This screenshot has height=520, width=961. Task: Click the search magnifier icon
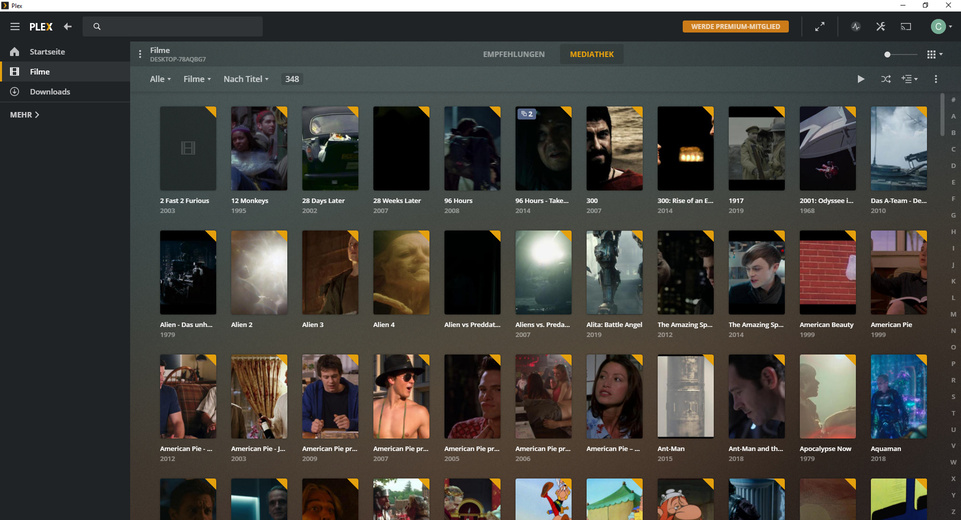97,26
